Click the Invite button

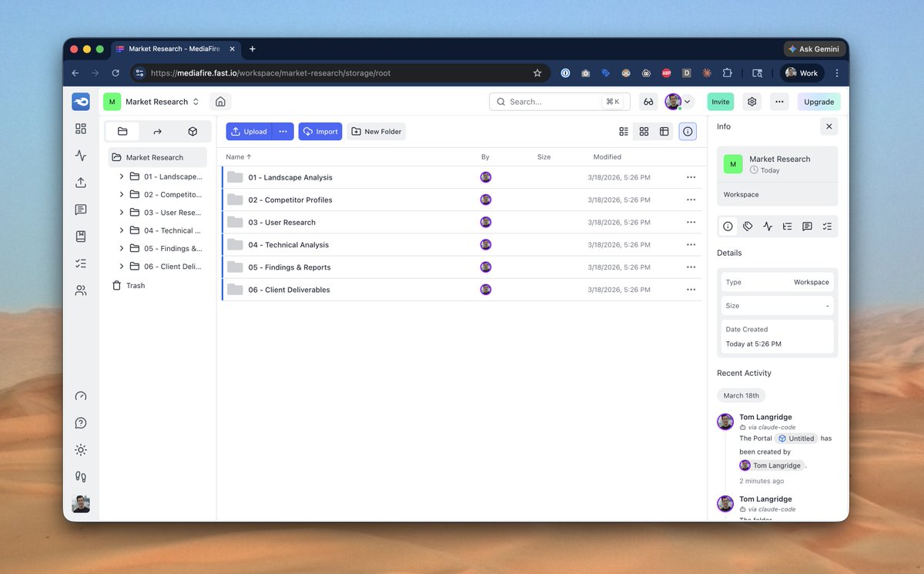[x=721, y=102]
